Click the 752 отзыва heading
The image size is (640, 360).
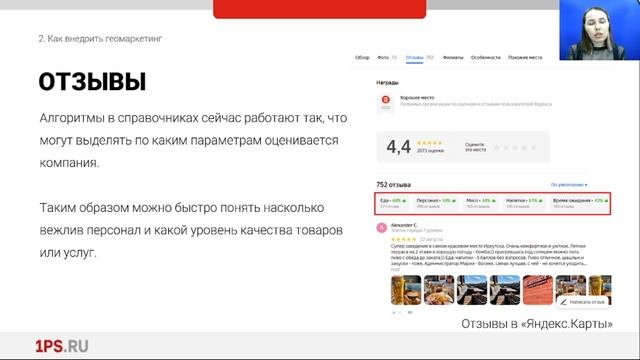(x=393, y=185)
